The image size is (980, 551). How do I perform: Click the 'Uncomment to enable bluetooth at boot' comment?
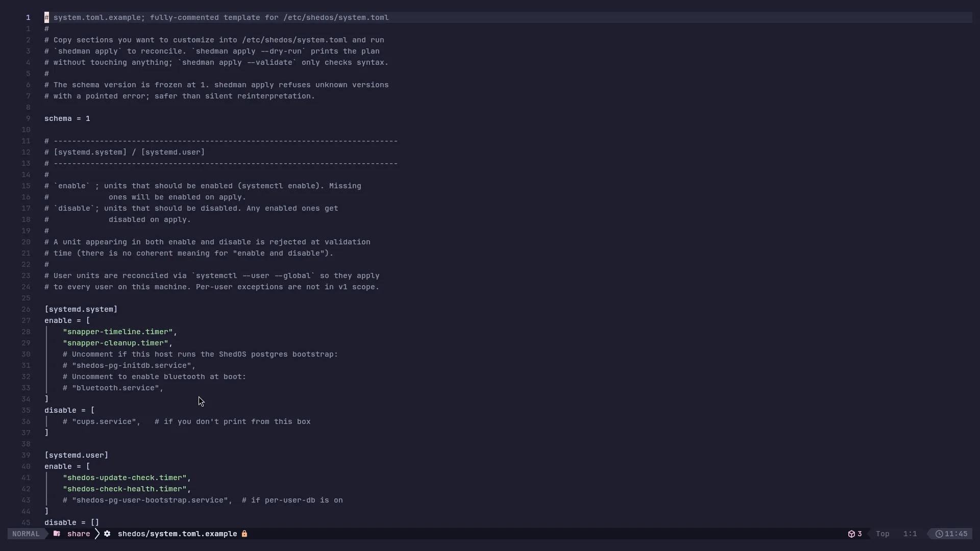[155, 377]
